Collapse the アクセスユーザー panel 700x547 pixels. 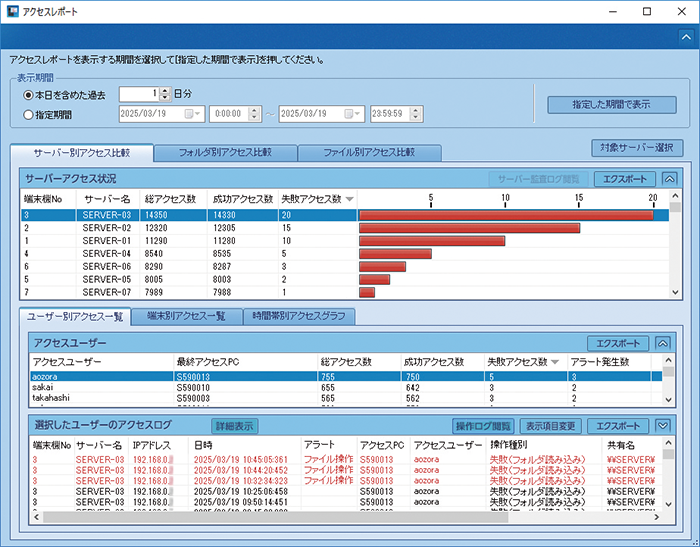pos(662,343)
